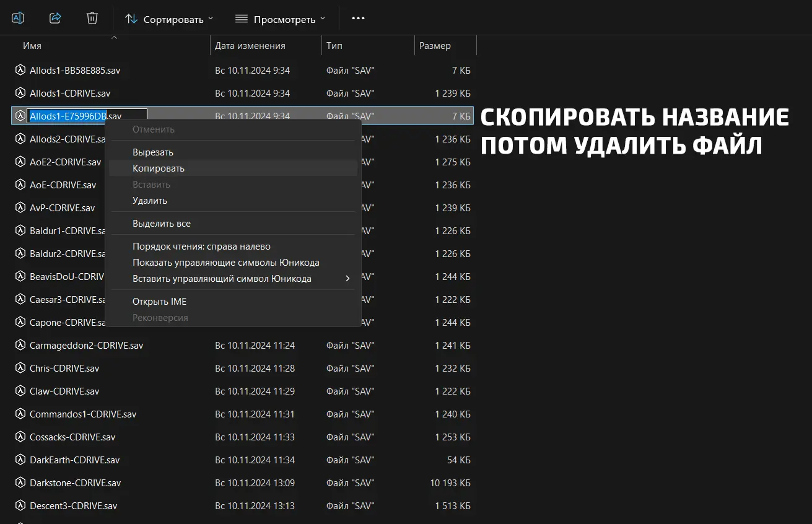The width and height of the screenshot is (812, 524).
Task: Open the Просмотреть dropdown
Action: pyautogui.click(x=281, y=19)
